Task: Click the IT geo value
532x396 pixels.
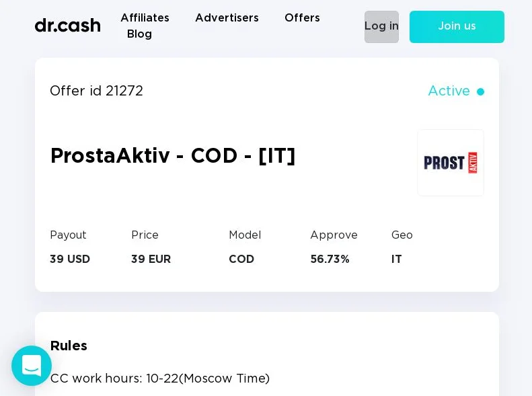Action: (x=397, y=260)
